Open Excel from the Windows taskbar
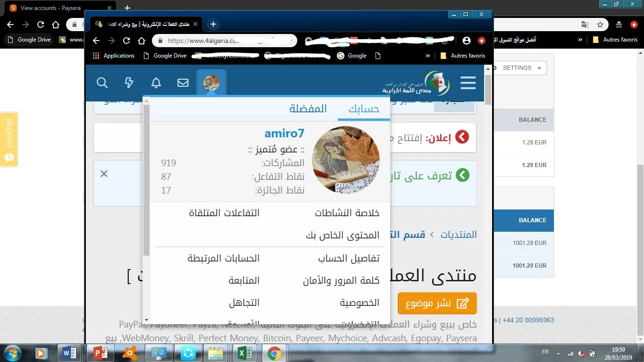Screen dimensions: 644x362 (x=245, y=353)
